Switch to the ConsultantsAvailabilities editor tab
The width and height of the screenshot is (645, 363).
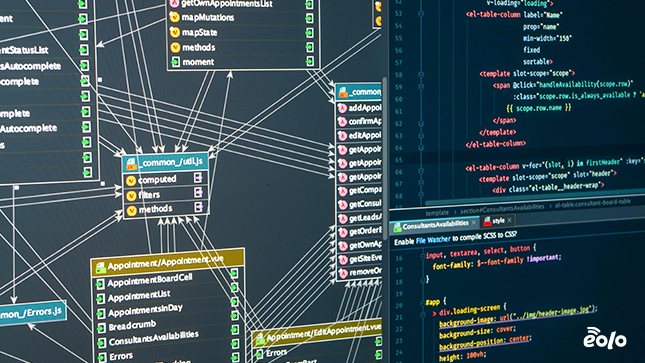click(x=435, y=225)
